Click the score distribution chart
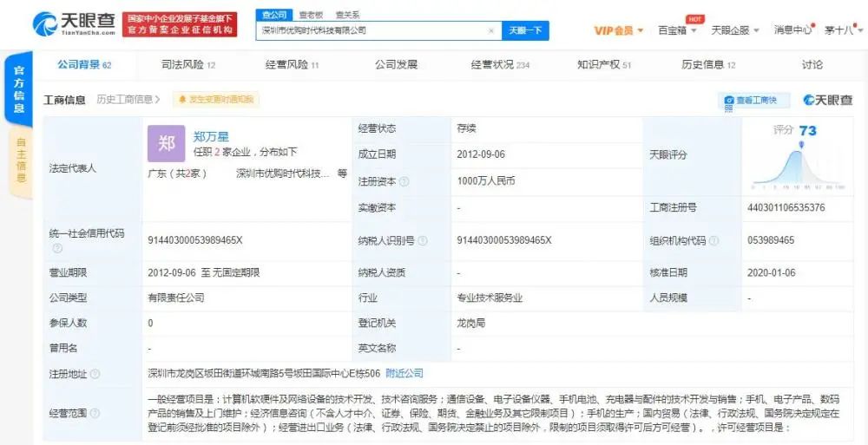 (799, 166)
